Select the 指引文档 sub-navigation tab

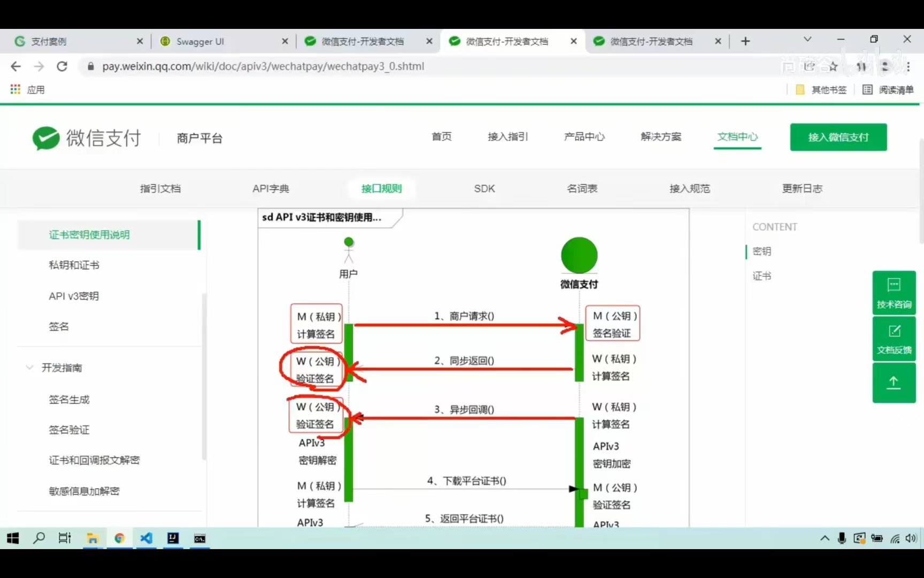coord(160,188)
